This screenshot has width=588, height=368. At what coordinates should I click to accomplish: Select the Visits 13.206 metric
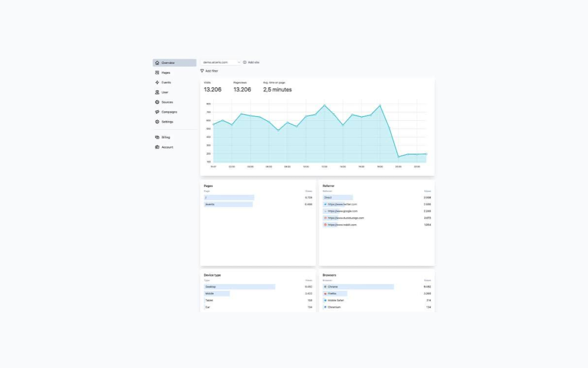tap(212, 87)
